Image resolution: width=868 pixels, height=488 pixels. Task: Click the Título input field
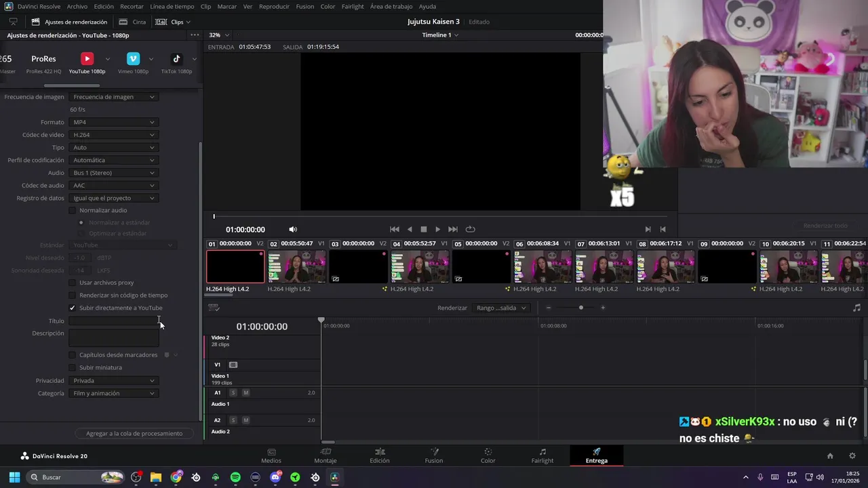click(x=114, y=321)
